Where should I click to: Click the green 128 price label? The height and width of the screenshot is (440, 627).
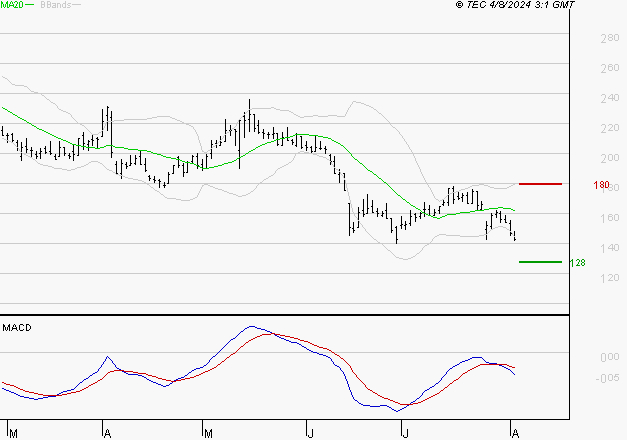coord(577,263)
